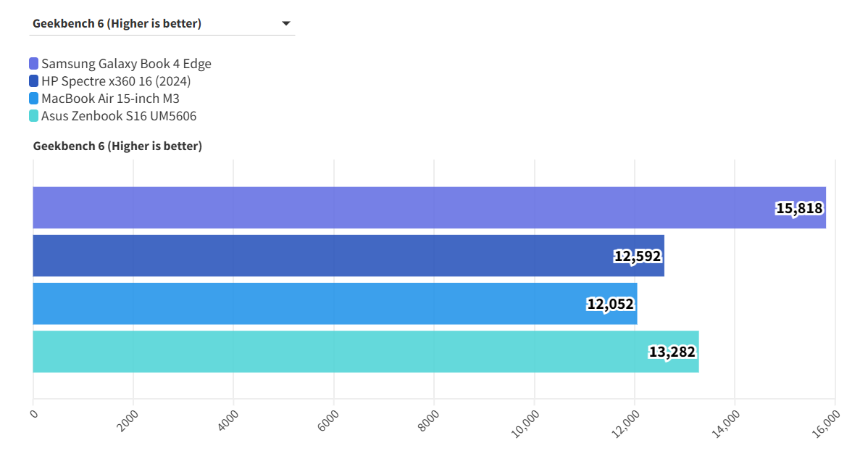Click the HP Spectre x360 16 legend swatch

tap(34, 81)
